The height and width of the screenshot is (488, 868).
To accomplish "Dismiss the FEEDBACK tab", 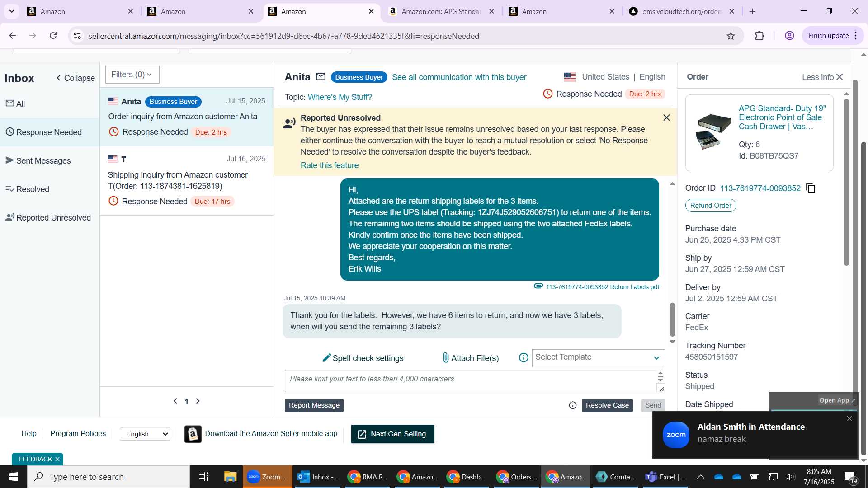I will coord(57,459).
